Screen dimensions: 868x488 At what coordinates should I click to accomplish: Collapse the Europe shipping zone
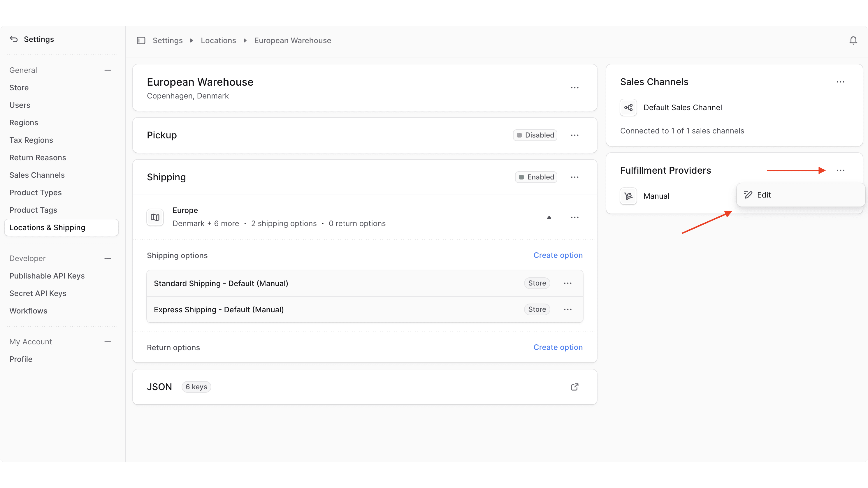click(x=549, y=217)
